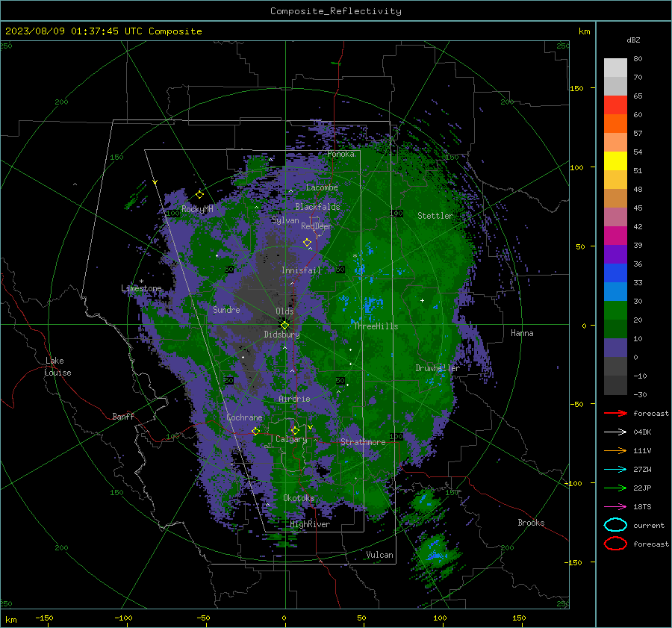The width and height of the screenshot is (672, 628).
Task: Select the Cochrane label
Action: point(244,417)
